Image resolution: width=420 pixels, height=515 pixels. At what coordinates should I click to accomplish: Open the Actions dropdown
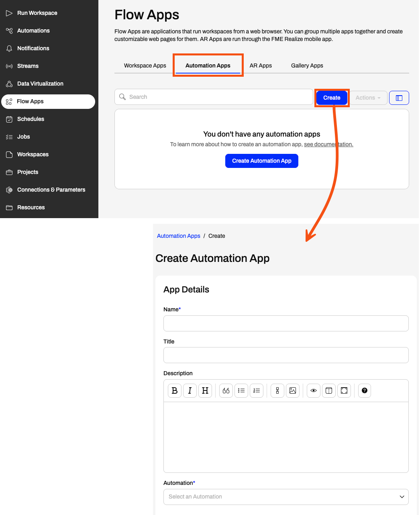368,98
